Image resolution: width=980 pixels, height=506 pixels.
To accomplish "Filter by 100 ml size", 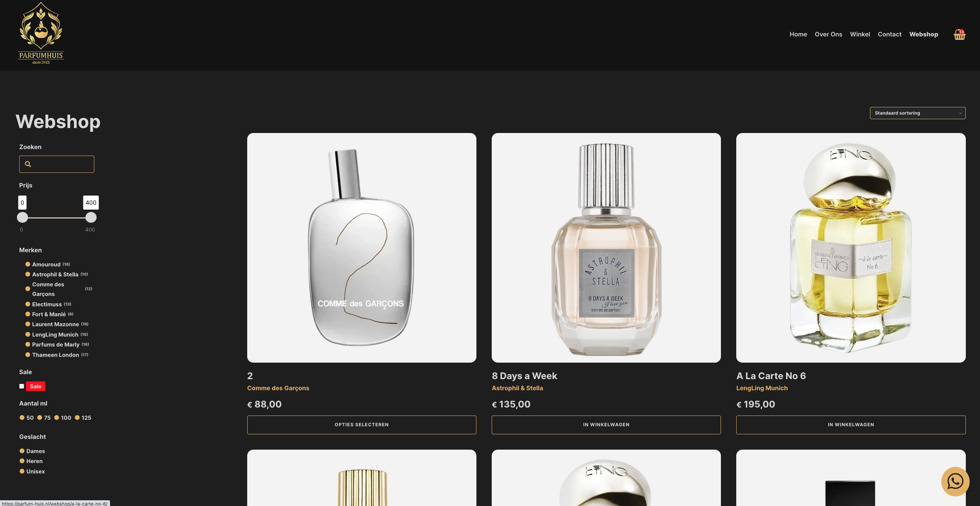I will tap(63, 417).
